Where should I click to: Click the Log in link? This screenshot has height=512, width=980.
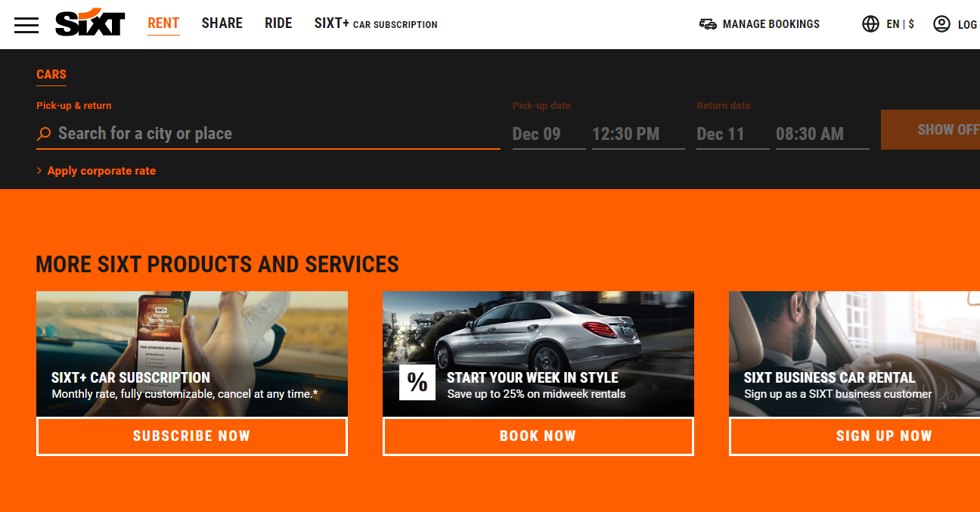coord(967,24)
